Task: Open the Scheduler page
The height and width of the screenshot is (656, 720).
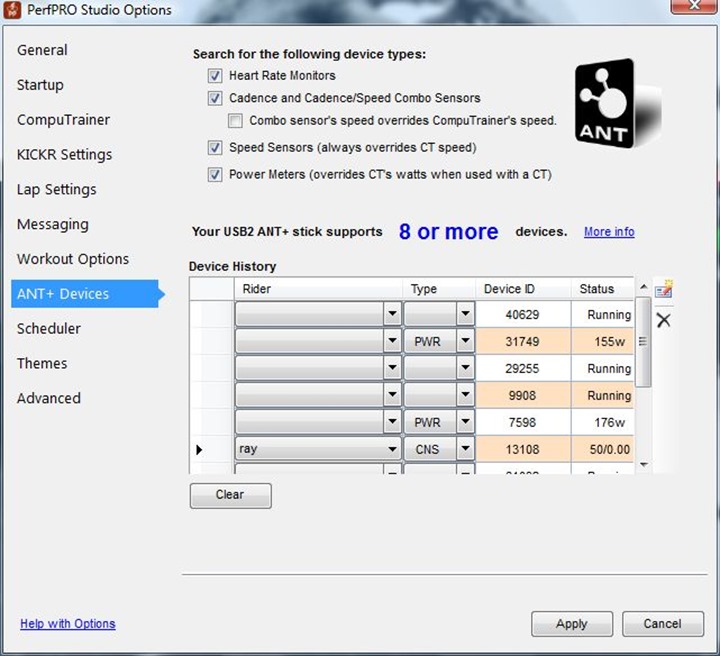Action: pyautogui.click(x=49, y=329)
